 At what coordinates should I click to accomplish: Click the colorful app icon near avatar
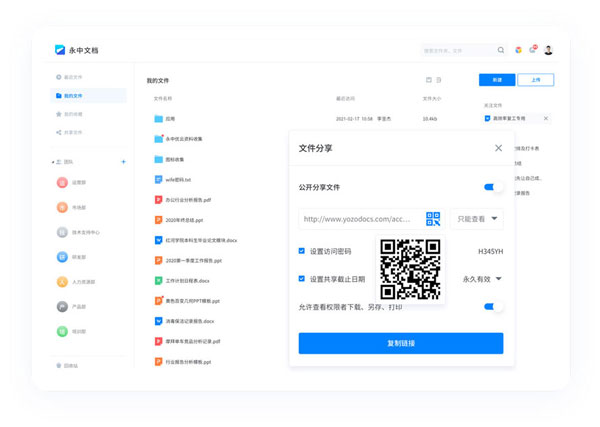[518, 50]
